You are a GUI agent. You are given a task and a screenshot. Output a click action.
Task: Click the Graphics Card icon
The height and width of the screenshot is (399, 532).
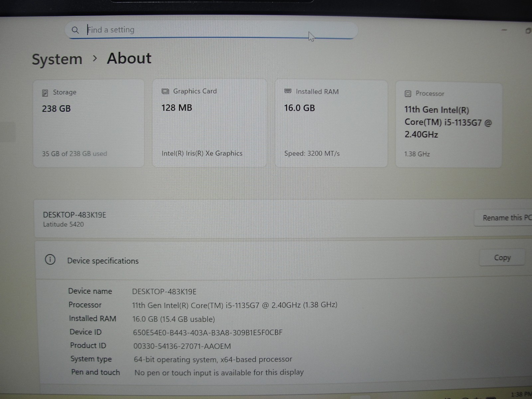(x=165, y=91)
